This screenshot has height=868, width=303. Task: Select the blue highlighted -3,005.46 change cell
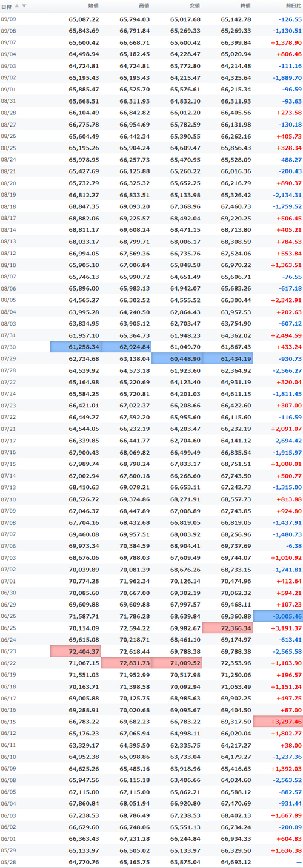point(278,616)
